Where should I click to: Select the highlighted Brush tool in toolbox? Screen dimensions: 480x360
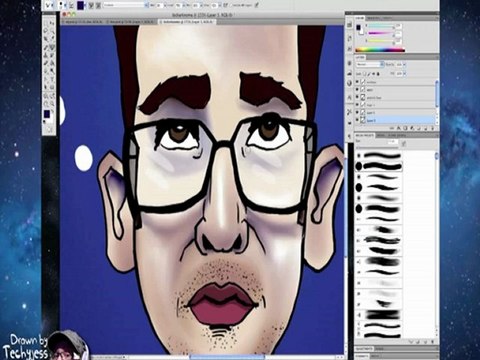(x=52, y=47)
